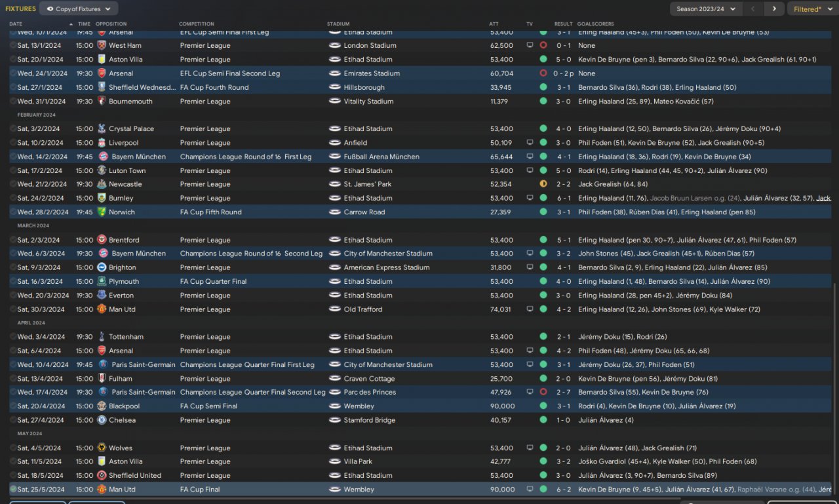Click the Bournemouth club badge

coord(102,102)
